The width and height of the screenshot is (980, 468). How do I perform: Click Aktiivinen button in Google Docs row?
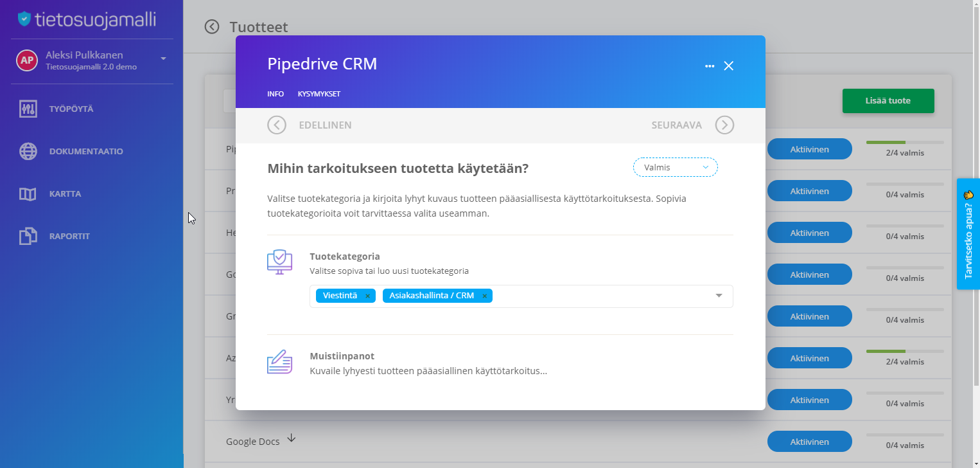click(810, 442)
